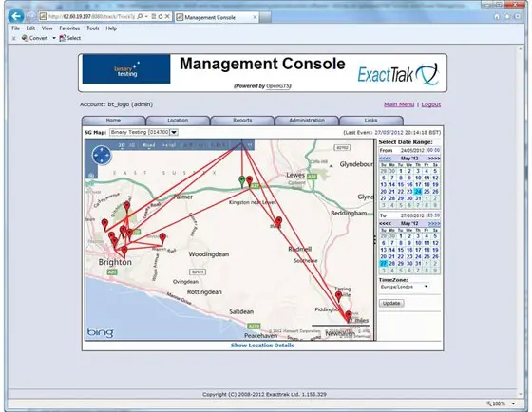Click the red pin near Newhaven
Screen dimensions: 532x412
click(349, 316)
